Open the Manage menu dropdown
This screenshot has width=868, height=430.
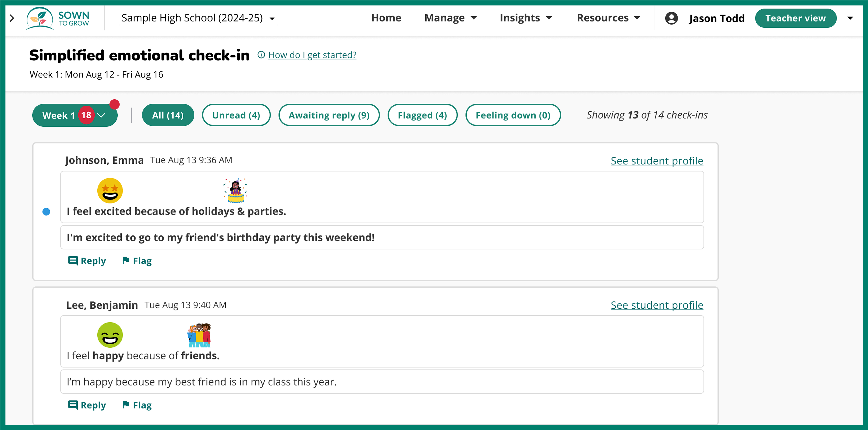click(x=450, y=18)
